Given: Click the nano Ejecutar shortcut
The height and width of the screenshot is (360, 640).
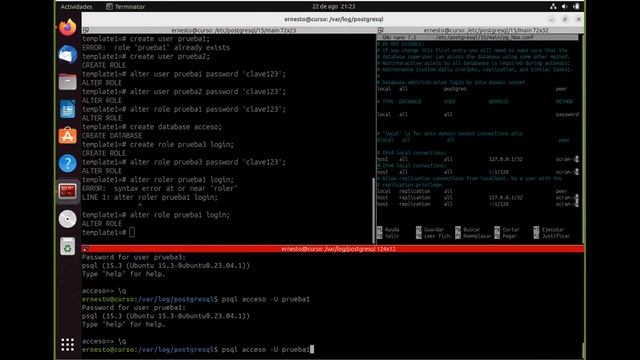Looking at the screenshot, I should (x=549, y=230).
